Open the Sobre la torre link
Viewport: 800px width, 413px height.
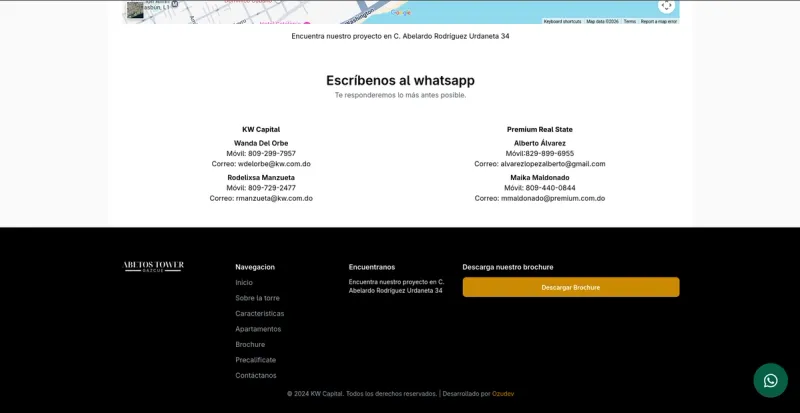[257, 298]
